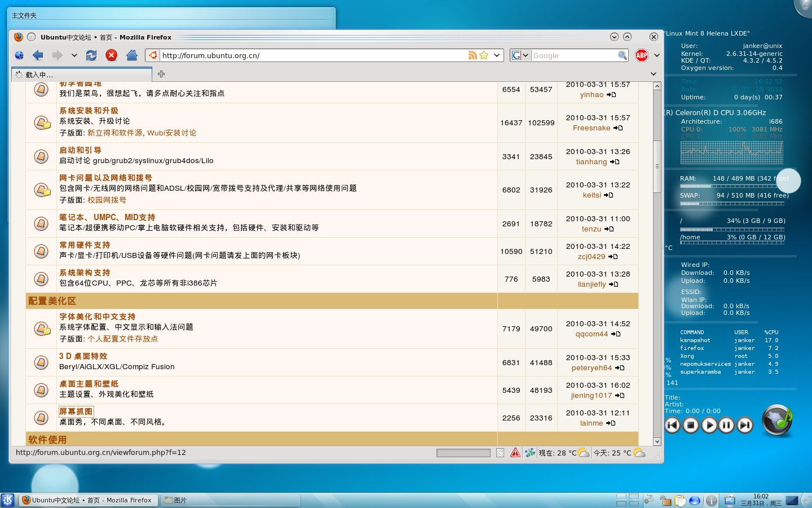Open the 笔记本、UMPC、MID支持 forum
The height and width of the screenshot is (508, 812).
(x=107, y=217)
